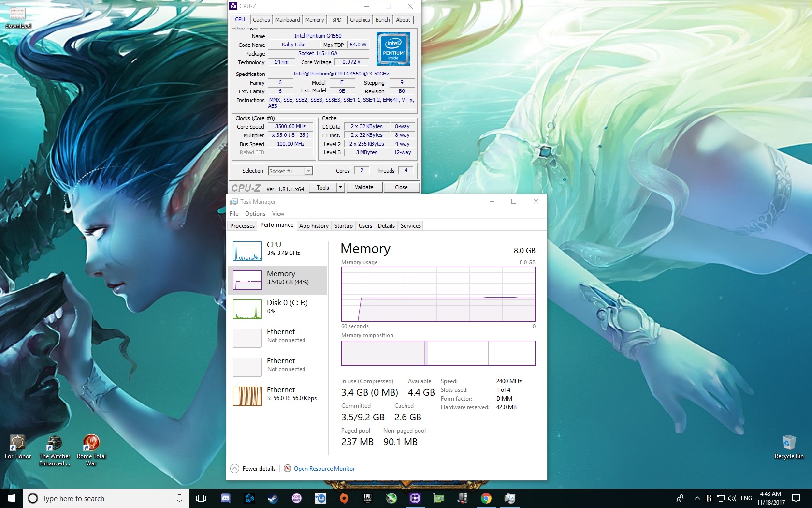This screenshot has height=508, width=812.
Task: Click the Origin taskbar icon
Action: coord(344,498)
